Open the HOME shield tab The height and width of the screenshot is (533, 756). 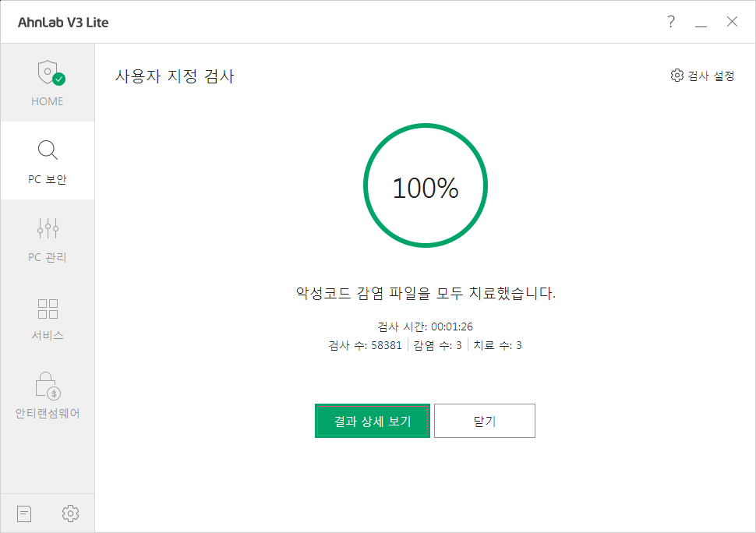pyautogui.click(x=48, y=83)
